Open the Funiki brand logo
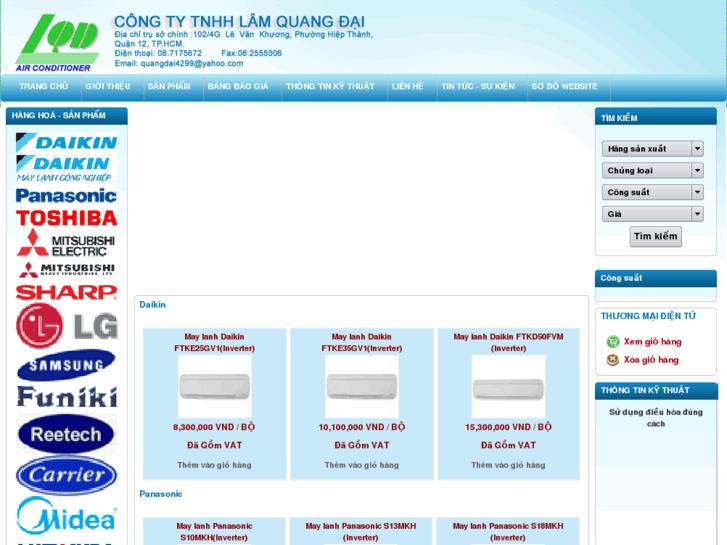Screen dimensions: 727x545 click(x=66, y=397)
